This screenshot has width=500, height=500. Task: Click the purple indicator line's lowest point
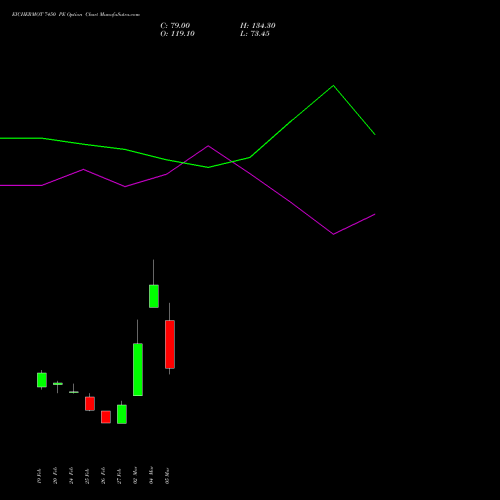tap(333, 234)
